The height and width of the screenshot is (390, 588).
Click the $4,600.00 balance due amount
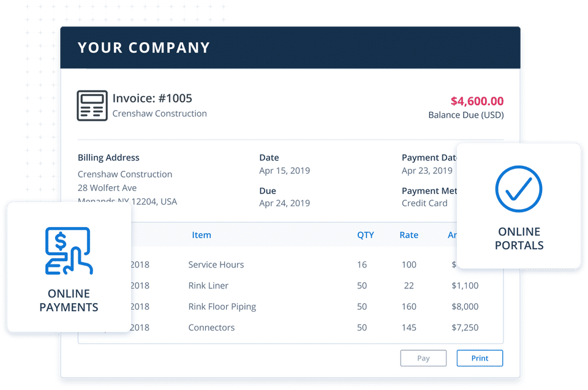coord(477,102)
